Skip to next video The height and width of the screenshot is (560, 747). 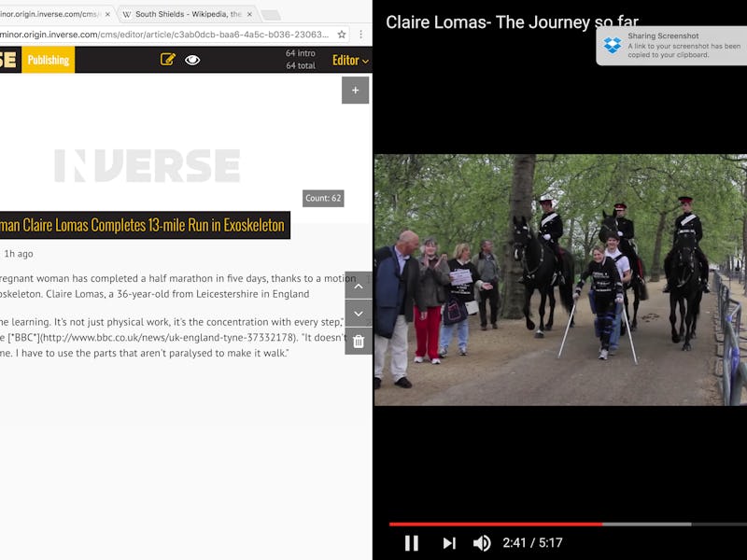449,543
